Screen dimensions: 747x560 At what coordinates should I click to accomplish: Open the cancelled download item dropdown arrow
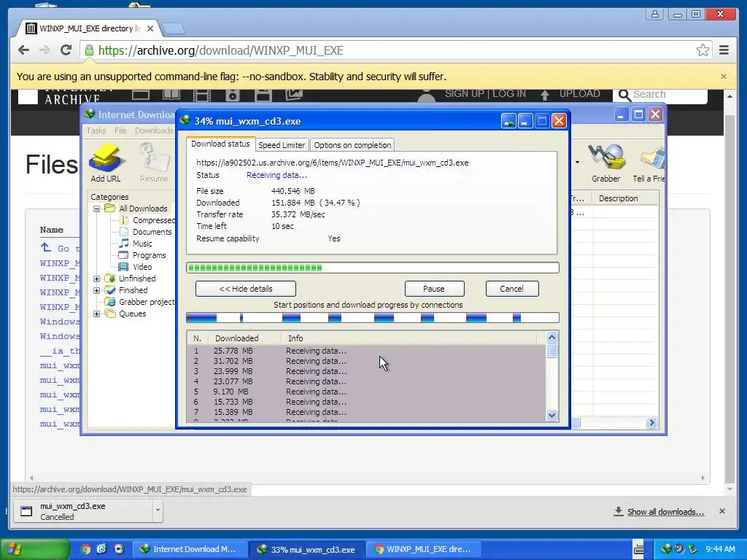(158, 511)
